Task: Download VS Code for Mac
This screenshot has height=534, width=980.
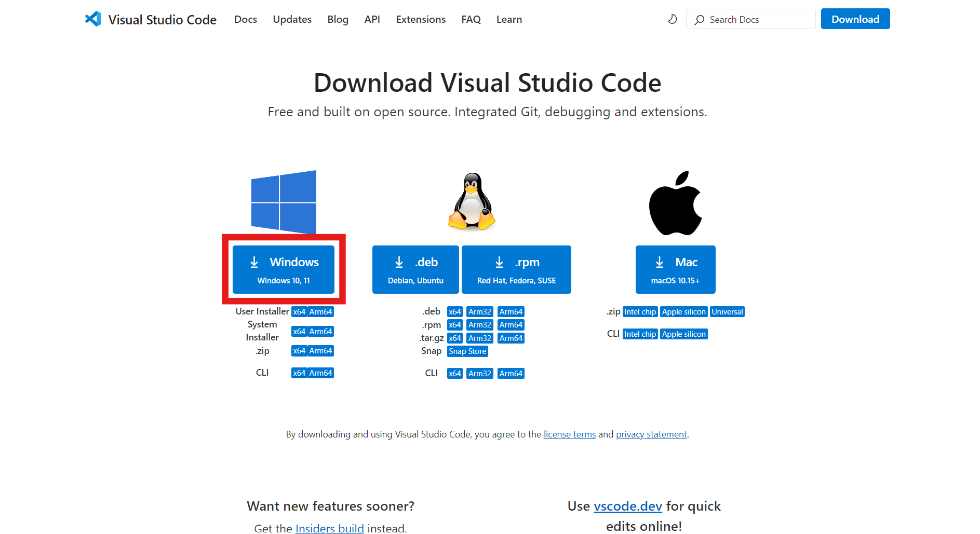Action: (x=675, y=269)
